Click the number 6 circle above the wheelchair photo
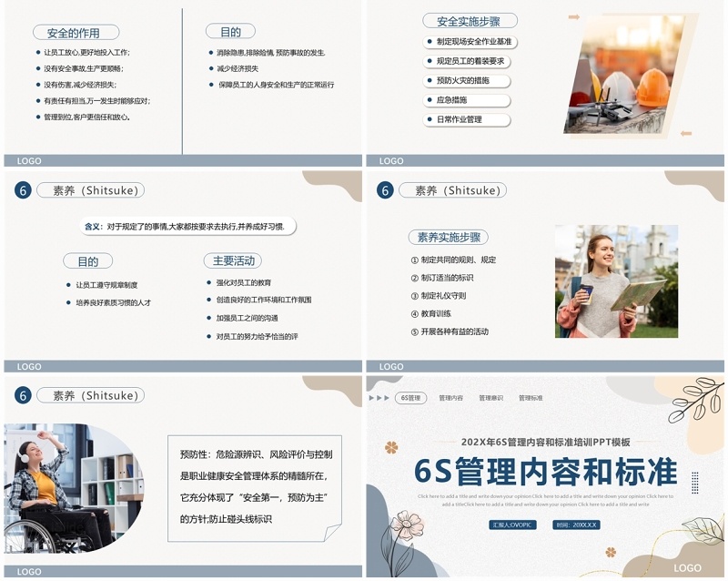This screenshot has width=728, height=581. click(x=23, y=395)
